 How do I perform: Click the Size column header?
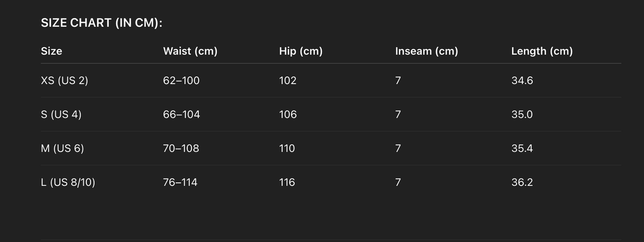pos(51,51)
